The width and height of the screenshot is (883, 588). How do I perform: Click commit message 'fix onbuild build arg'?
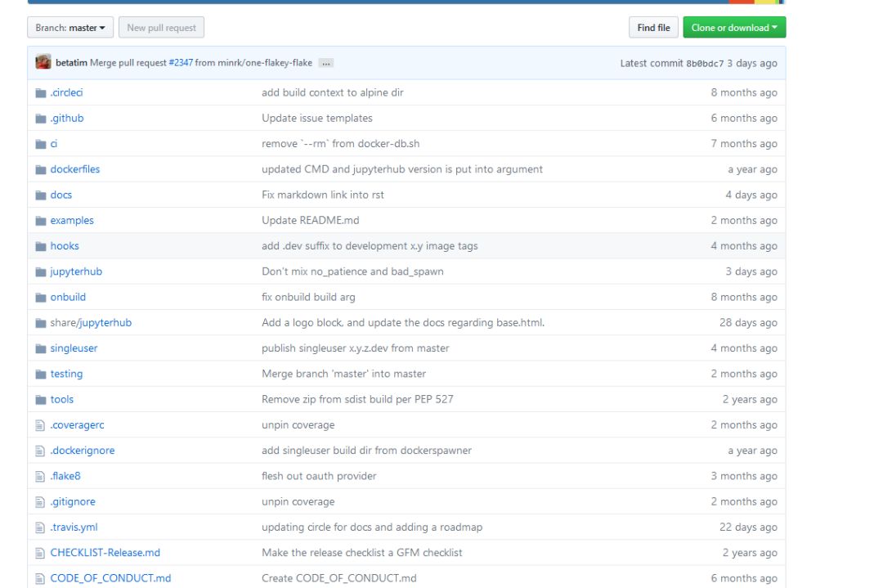[308, 297]
